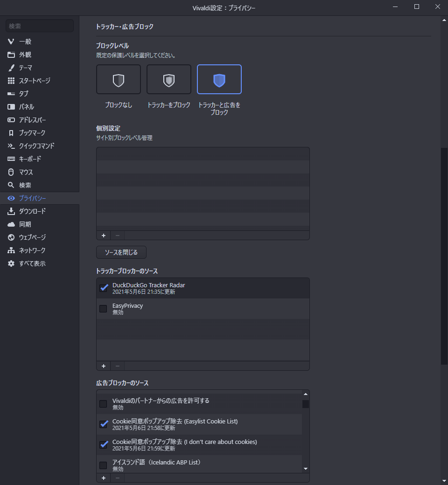Click the マウス sidebar icon
448x485 pixels.
11,172
